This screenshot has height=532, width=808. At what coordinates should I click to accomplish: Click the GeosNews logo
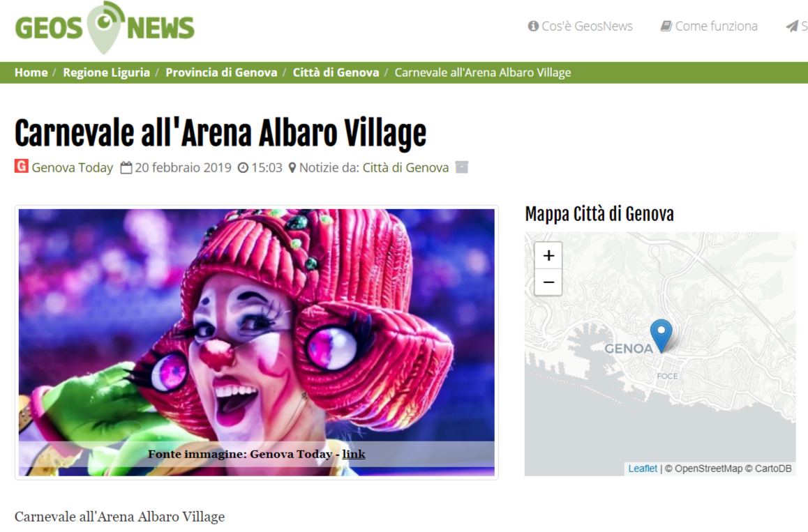tap(105, 28)
